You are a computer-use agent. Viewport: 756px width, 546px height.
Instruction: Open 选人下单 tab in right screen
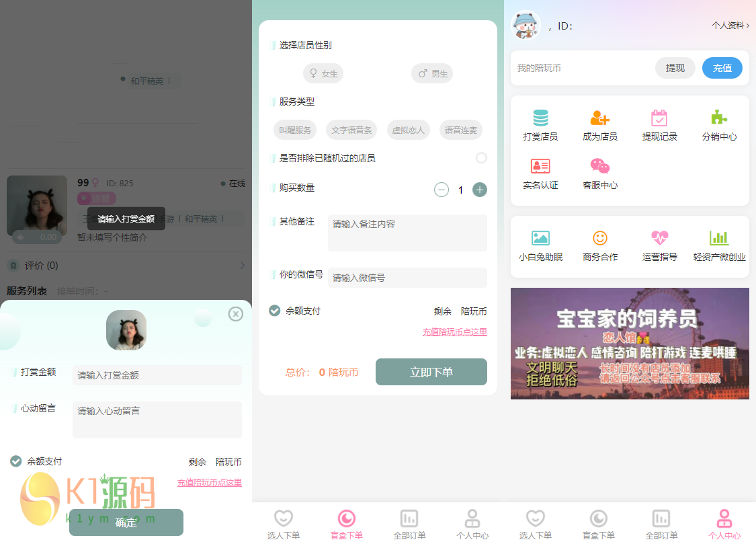click(x=535, y=524)
